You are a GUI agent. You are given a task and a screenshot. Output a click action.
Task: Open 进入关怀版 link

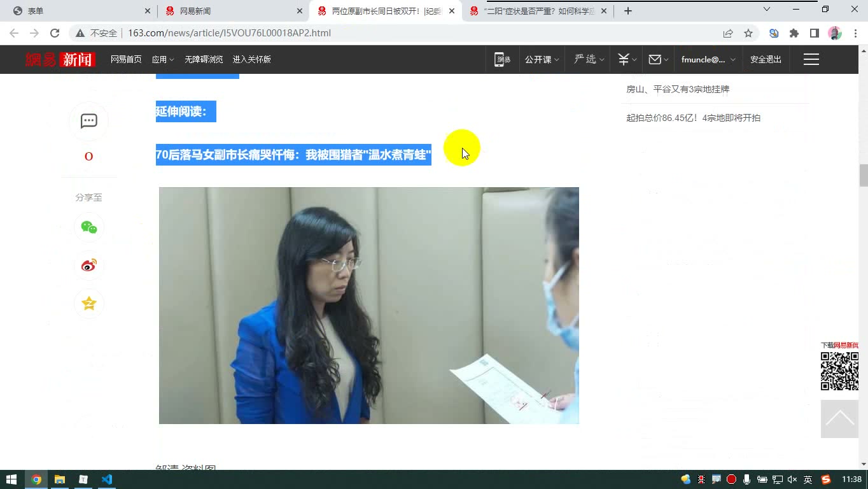[x=251, y=59]
